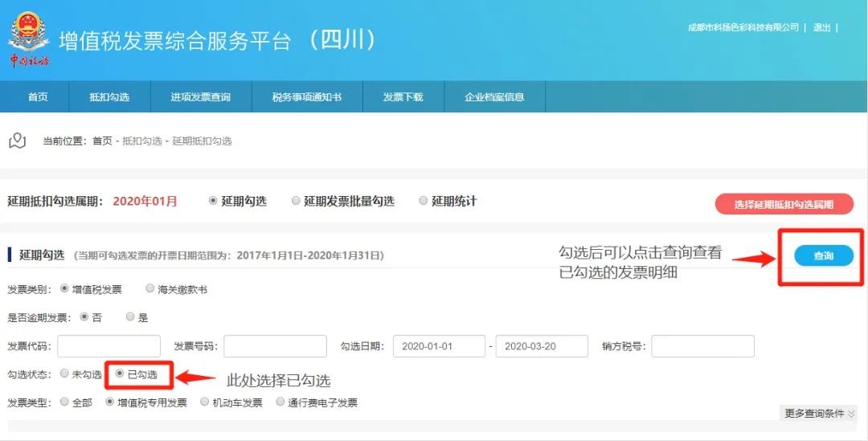Click the China Tax emblem logo
The height and width of the screenshot is (441, 868).
28,39
